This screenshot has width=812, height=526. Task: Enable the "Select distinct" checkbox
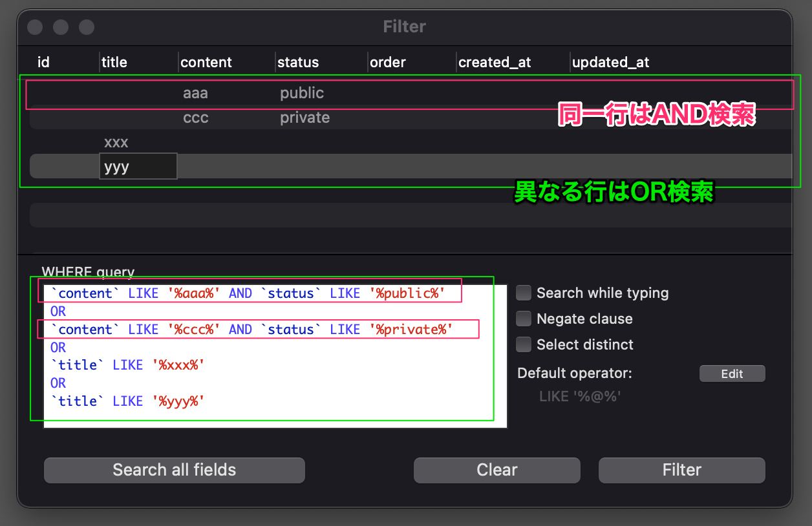click(523, 344)
